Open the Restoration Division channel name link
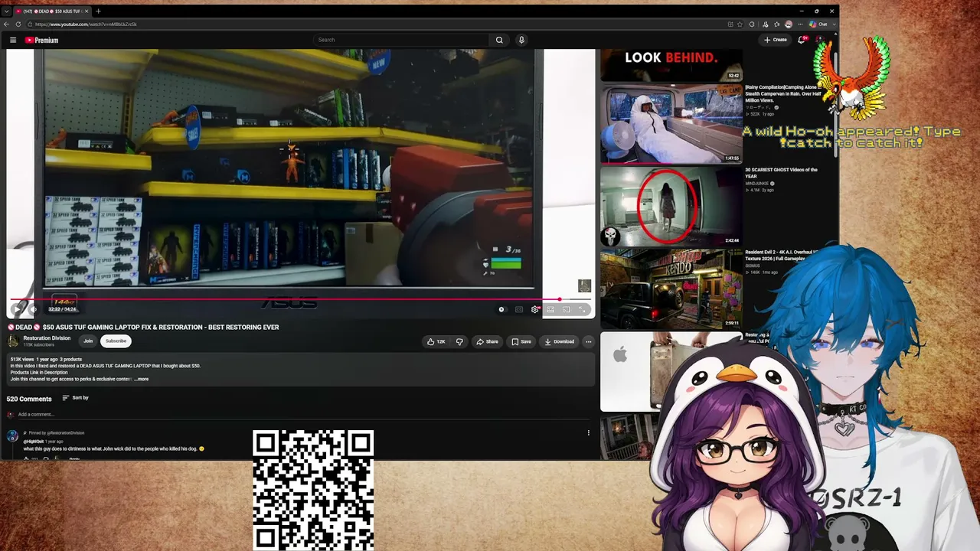Image resolution: width=980 pixels, height=551 pixels. pos(47,338)
